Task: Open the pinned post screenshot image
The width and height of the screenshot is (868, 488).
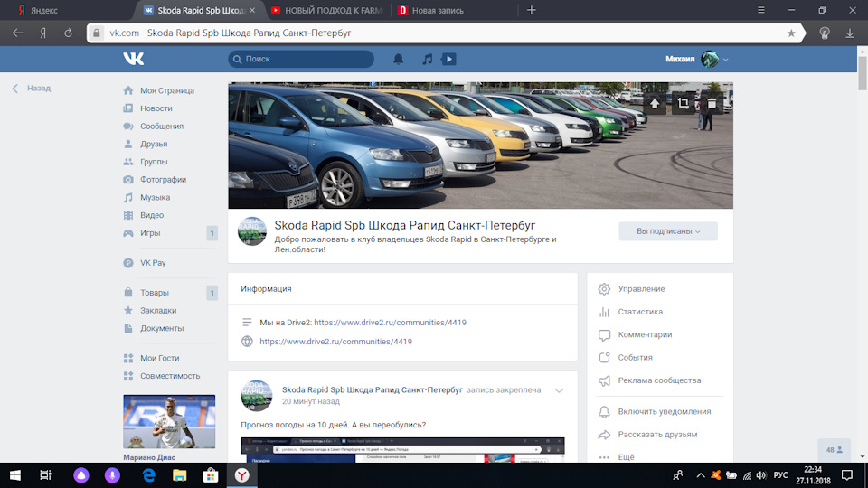Action: pyautogui.click(x=402, y=450)
